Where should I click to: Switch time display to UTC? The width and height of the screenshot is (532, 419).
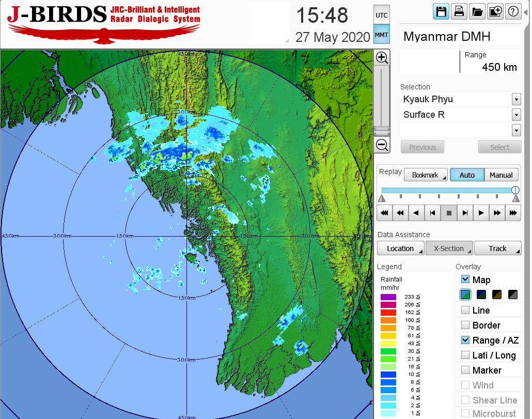(382, 15)
